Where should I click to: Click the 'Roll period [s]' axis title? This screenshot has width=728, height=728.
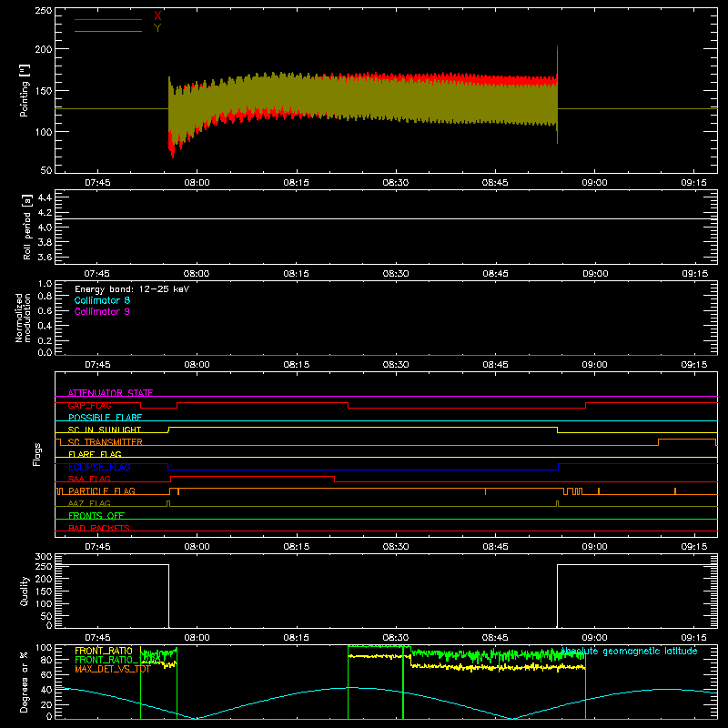click(x=27, y=227)
